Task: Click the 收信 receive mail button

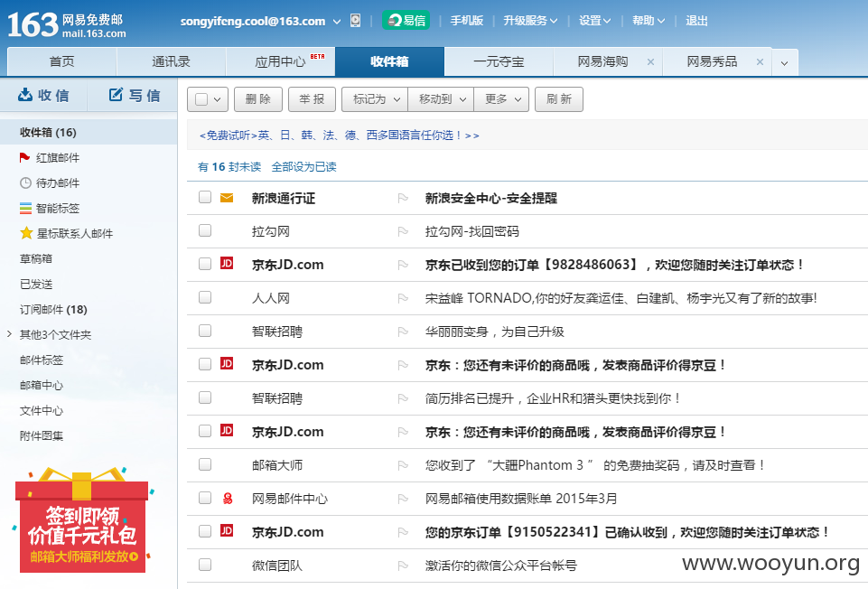Action: pos(43,95)
